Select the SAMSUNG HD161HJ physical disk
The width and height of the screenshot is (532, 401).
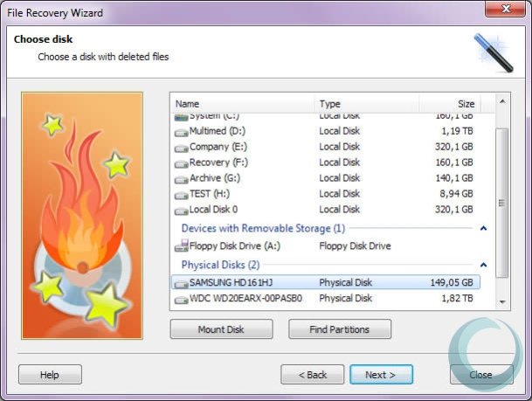pos(326,282)
